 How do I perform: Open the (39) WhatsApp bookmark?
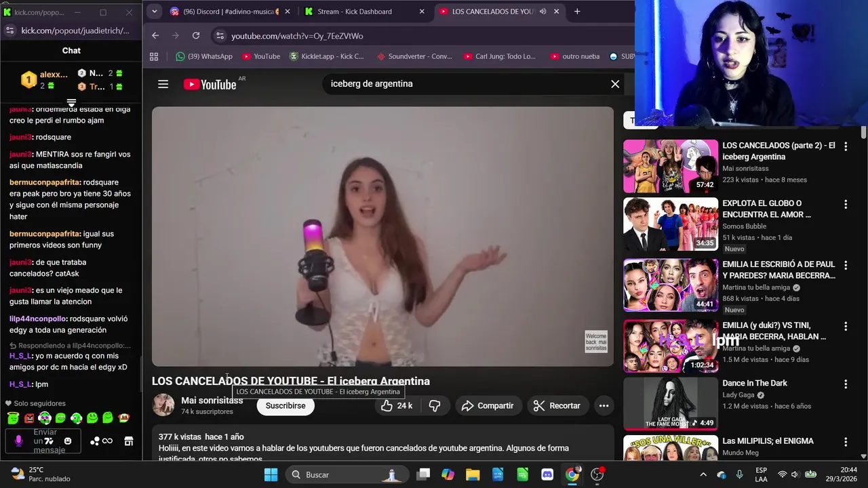point(203,56)
